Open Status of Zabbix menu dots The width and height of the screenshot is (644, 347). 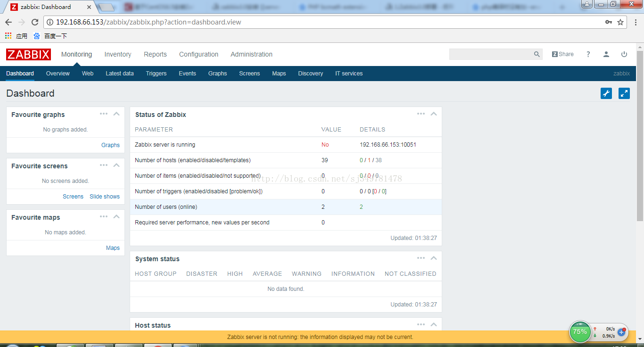tap(421, 114)
